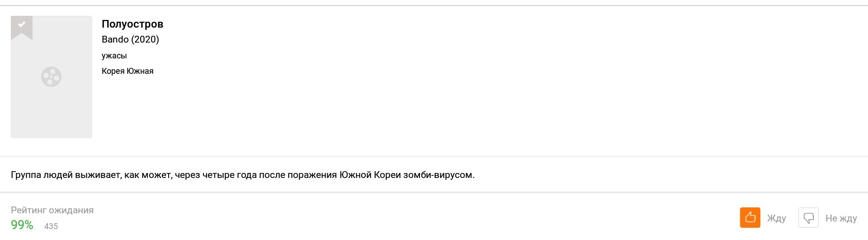Click the 435 votes count
The image size is (868, 240).
[x=51, y=226]
